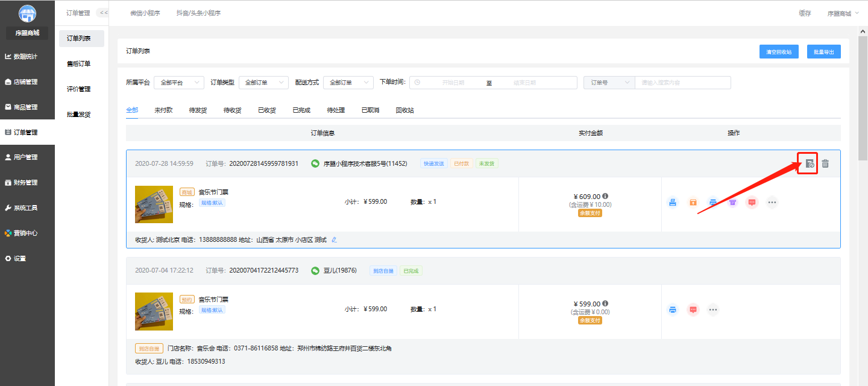The image size is (868, 386).
Task: Click the info icon next to ¥609.00
Action: [x=605, y=197]
